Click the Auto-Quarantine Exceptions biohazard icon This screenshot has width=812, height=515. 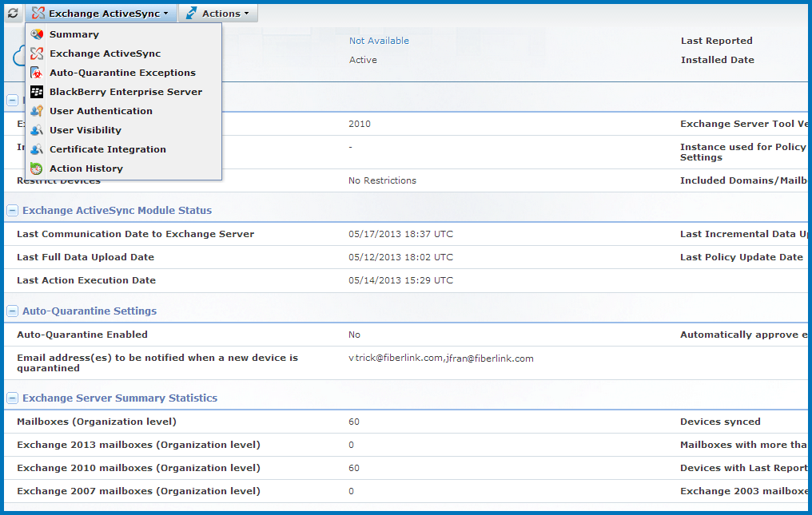[x=37, y=73]
